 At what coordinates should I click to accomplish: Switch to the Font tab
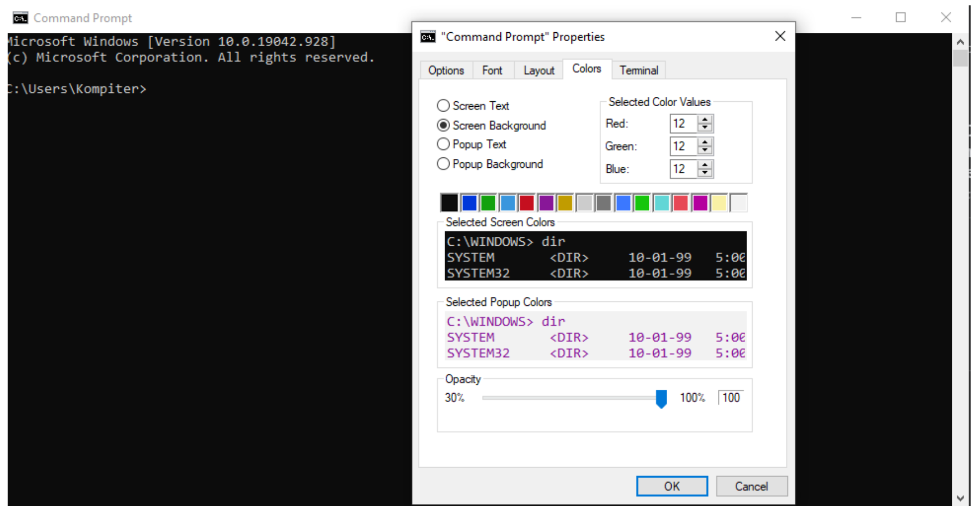click(492, 70)
